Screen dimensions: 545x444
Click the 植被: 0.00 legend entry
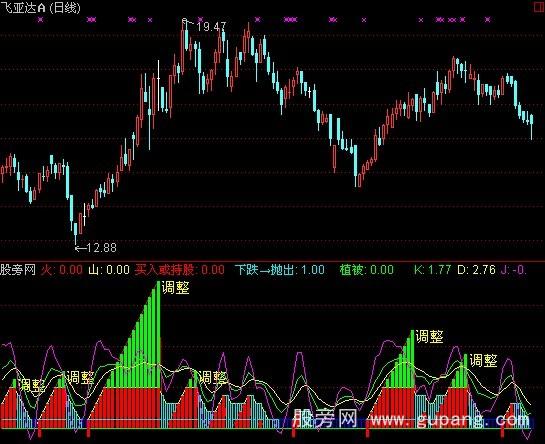pyautogui.click(x=367, y=270)
